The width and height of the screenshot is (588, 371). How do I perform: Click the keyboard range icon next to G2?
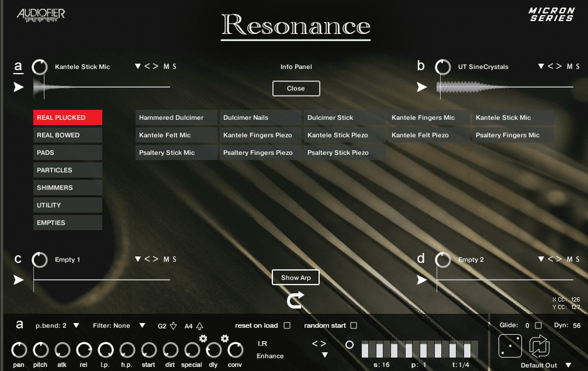pyautogui.click(x=173, y=327)
